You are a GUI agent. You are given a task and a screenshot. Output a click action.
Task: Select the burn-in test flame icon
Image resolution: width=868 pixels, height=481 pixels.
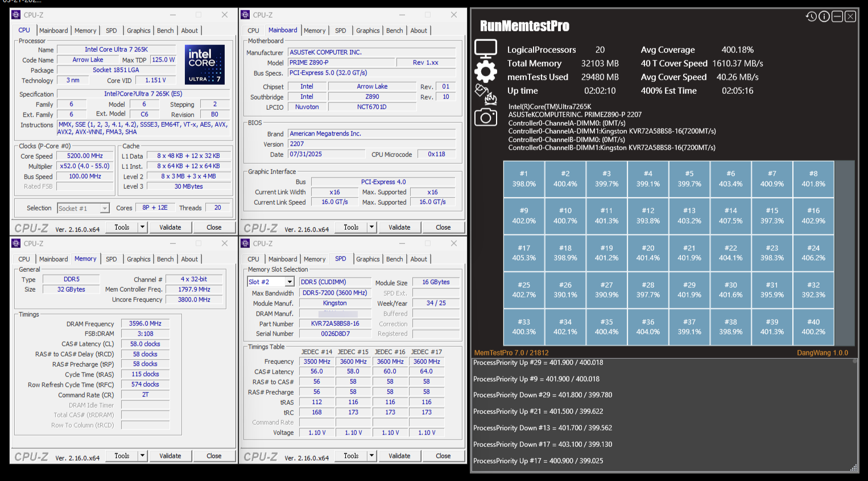pyautogui.click(x=486, y=96)
